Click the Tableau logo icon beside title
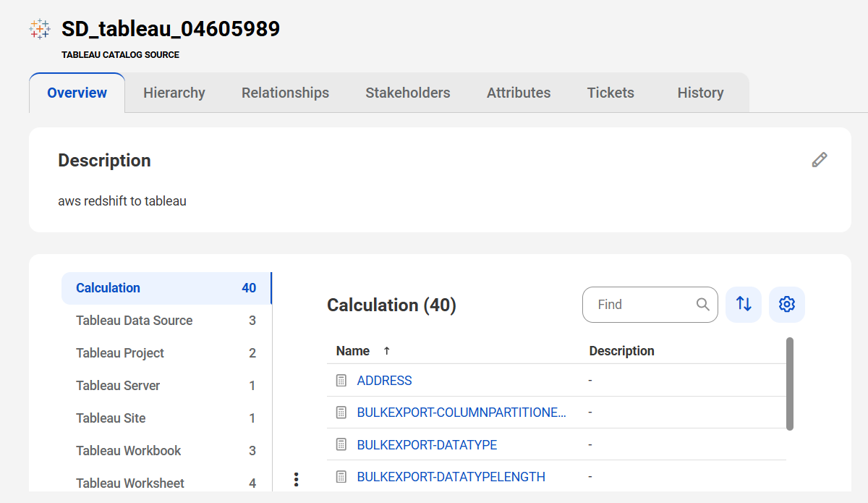Screen dimensions: 868x503 click(40, 29)
